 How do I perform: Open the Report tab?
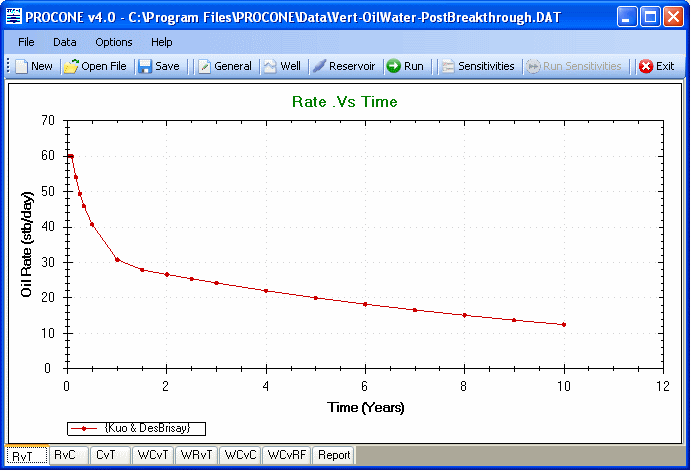pos(334,455)
